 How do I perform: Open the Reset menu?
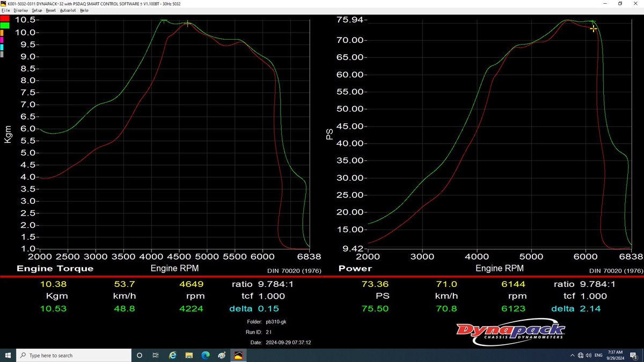50,10
